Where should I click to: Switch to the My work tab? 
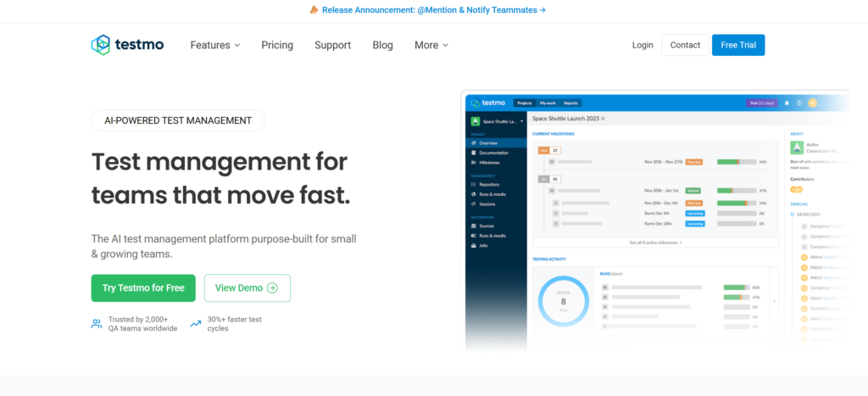548,103
